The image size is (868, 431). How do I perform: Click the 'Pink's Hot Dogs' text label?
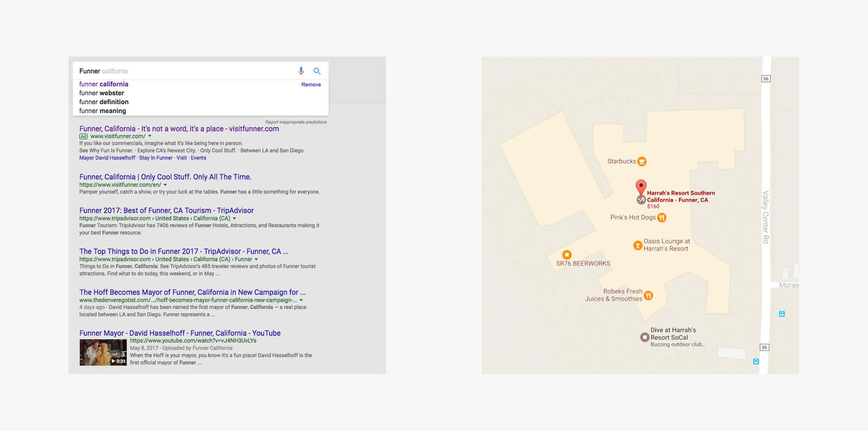coord(633,218)
